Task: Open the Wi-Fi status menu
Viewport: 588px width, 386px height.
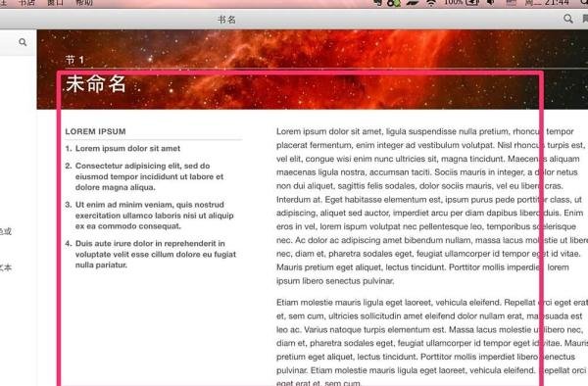Action: coord(431,3)
